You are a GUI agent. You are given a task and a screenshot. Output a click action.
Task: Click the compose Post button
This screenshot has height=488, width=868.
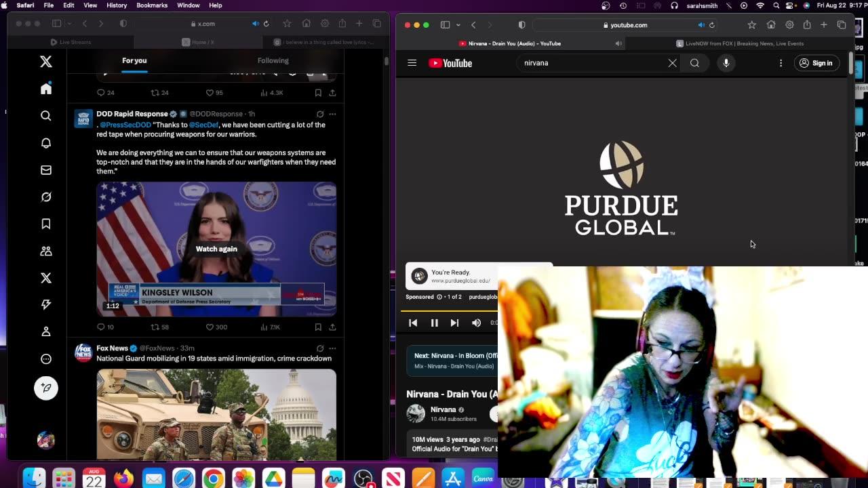[x=46, y=388]
